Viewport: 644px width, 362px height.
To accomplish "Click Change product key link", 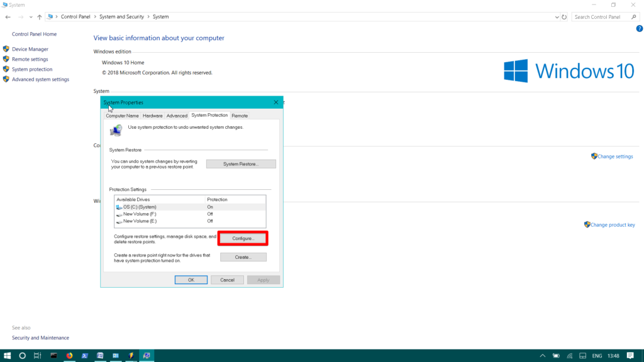I will point(613,225).
